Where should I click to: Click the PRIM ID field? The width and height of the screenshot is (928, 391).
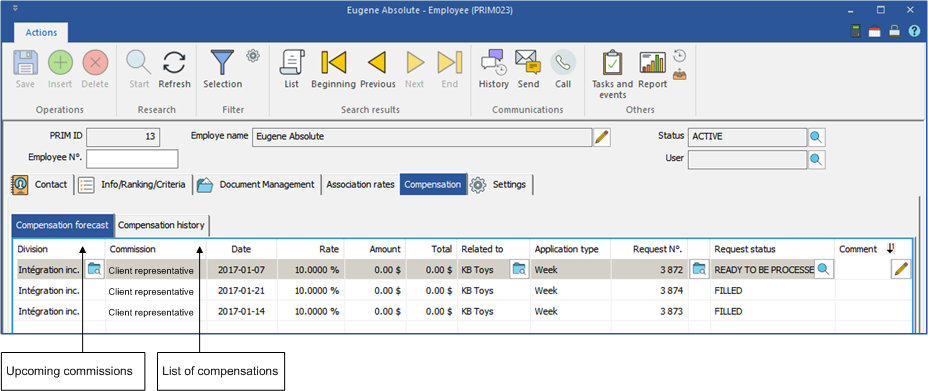click(x=123, y=137)
